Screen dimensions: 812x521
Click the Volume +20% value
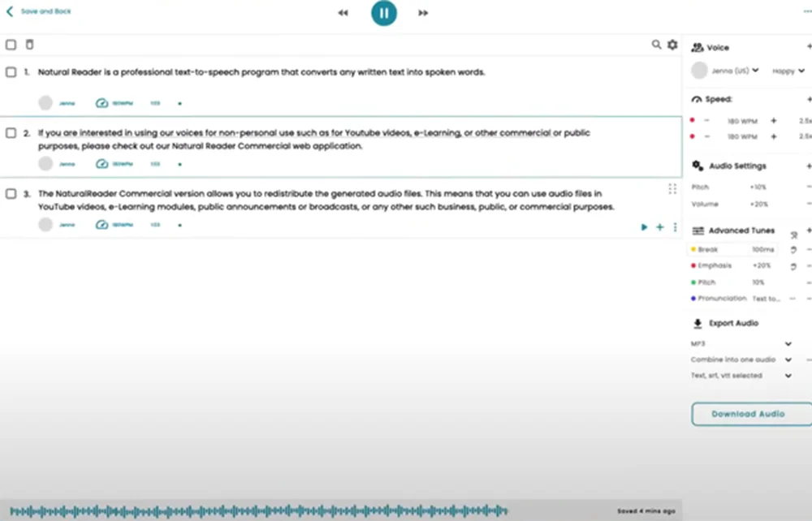coord(759,205)
